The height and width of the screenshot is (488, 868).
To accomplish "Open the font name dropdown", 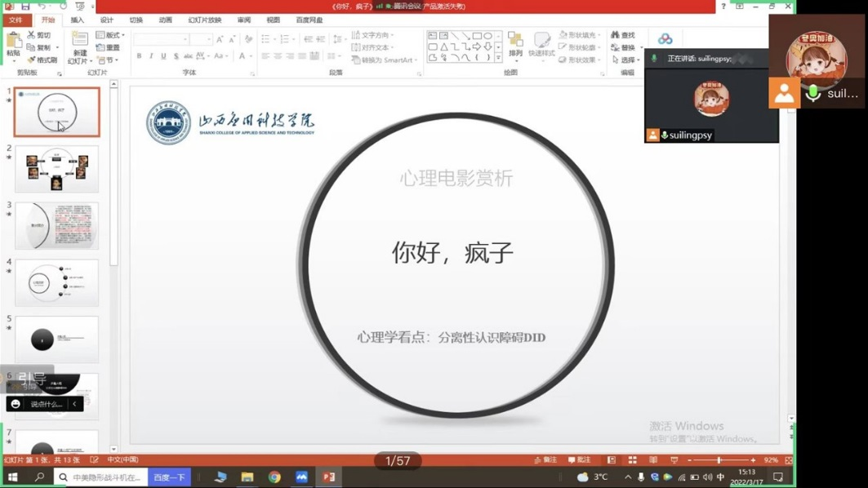I will pyautogui.click(x=185, y=39).
